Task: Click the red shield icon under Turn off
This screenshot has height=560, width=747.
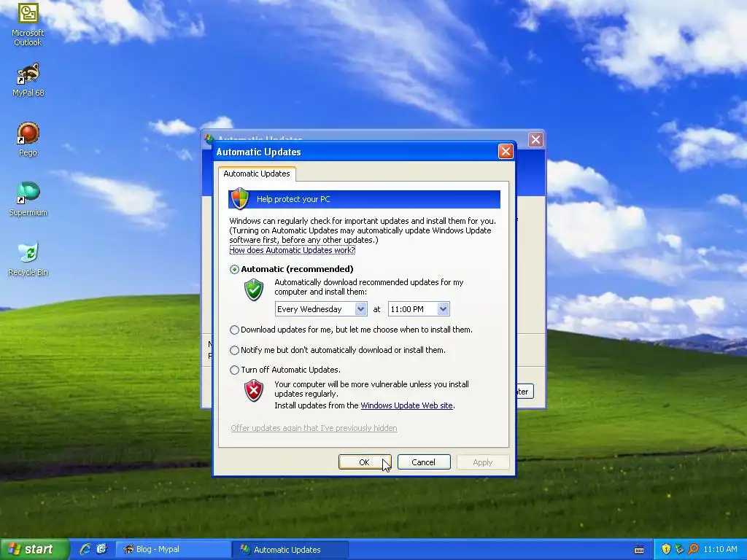Action: point(253,391)
